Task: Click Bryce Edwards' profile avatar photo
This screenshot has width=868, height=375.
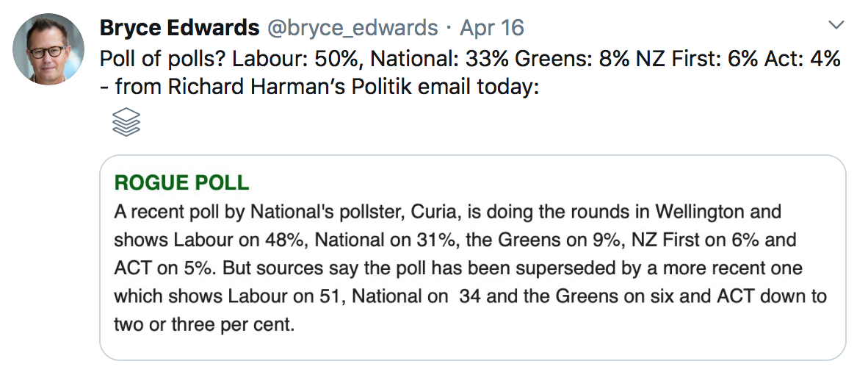Action: tap(48, 49)
